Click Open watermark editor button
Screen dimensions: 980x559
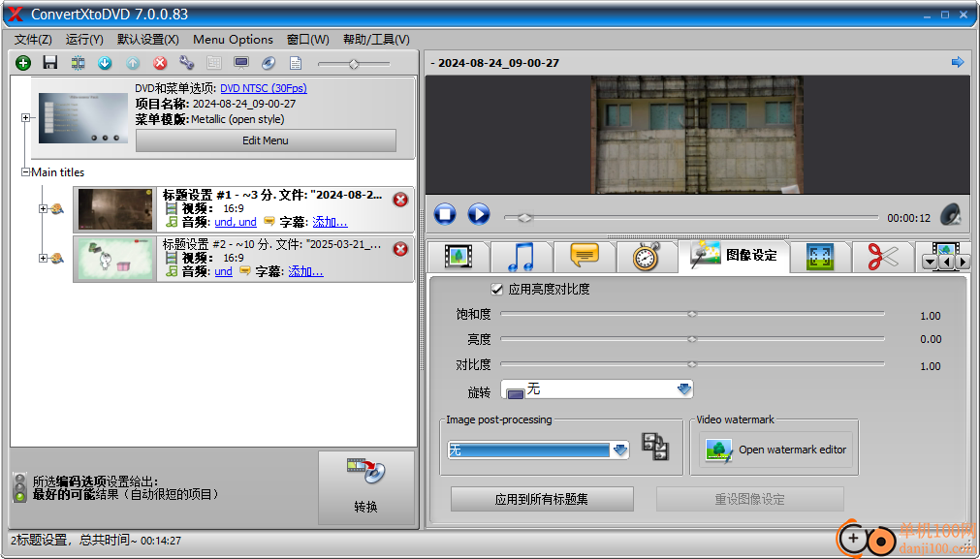tap(775, 450)
